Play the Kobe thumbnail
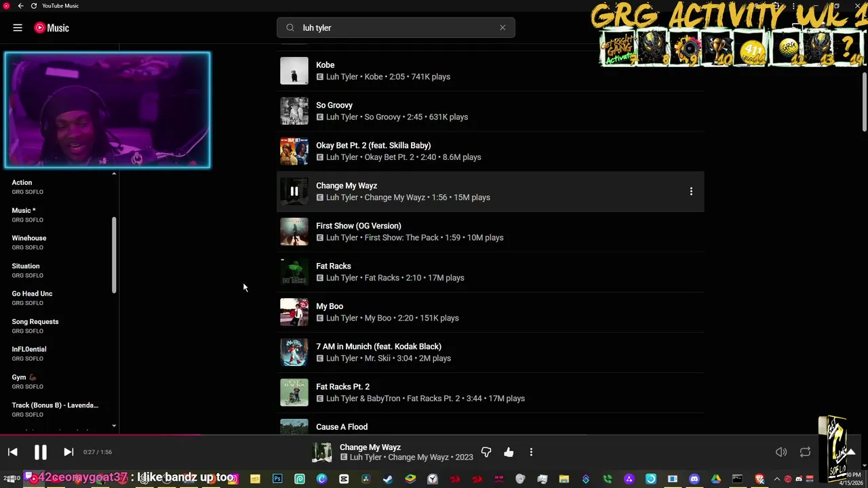The width and height of the screenshot is (868, 488). click(x=294, y=70)
